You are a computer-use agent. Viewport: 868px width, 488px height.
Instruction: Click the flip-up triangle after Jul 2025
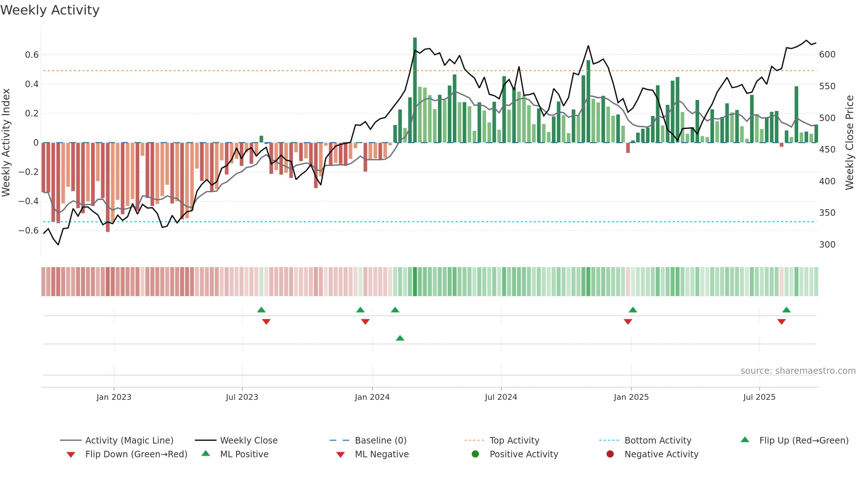pos(787,310)
